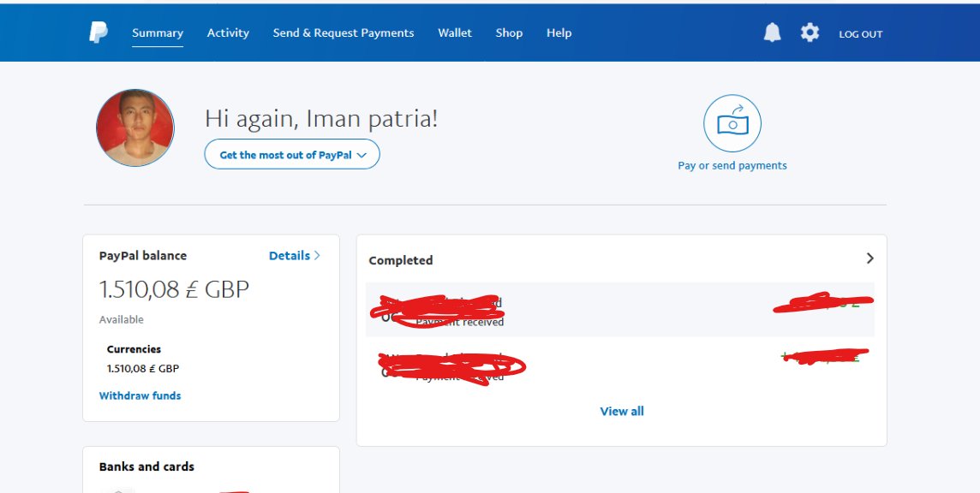980x493 pixels.
Task: Click the PayPal logo icon
Action: tap(99, 33)
